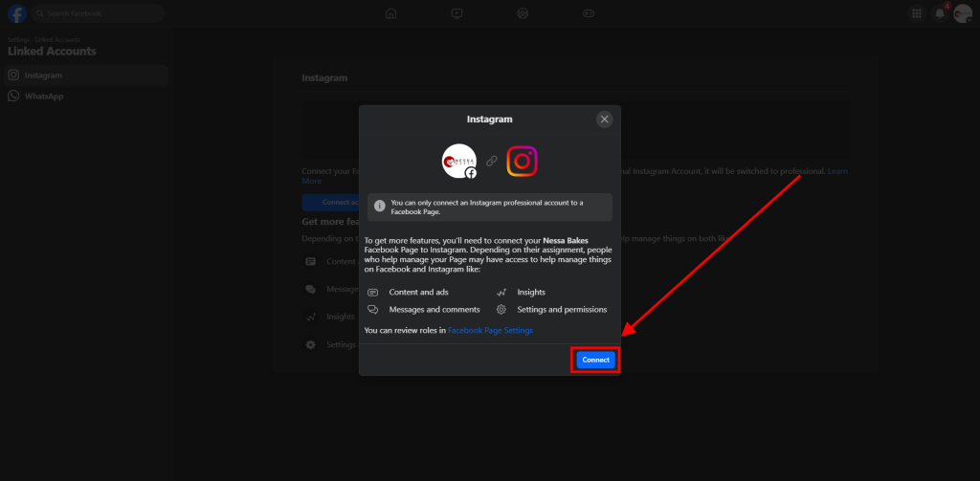The width and height of the screenshot is (980, 481).
Task: Click the Instagram logo in the dialog
Action: point(522,162)
